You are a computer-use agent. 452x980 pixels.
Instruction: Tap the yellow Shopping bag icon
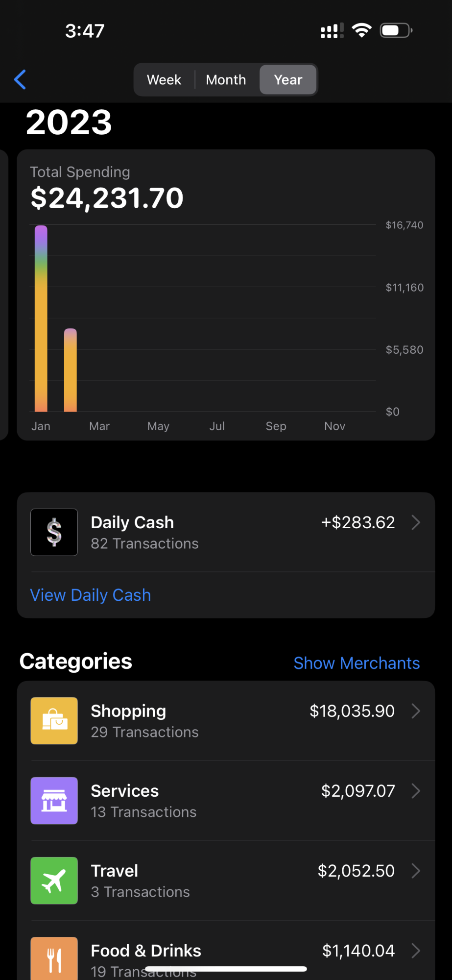click(54, 721)
